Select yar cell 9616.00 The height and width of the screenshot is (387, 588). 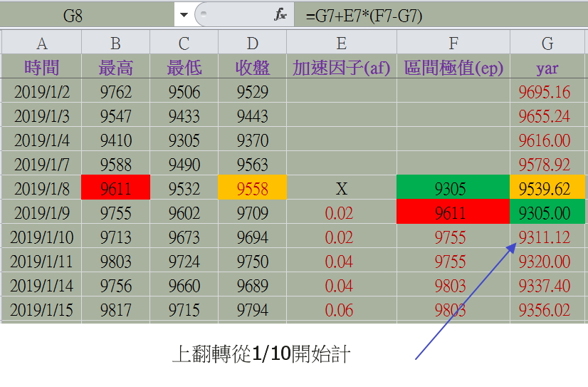(547, 140)
